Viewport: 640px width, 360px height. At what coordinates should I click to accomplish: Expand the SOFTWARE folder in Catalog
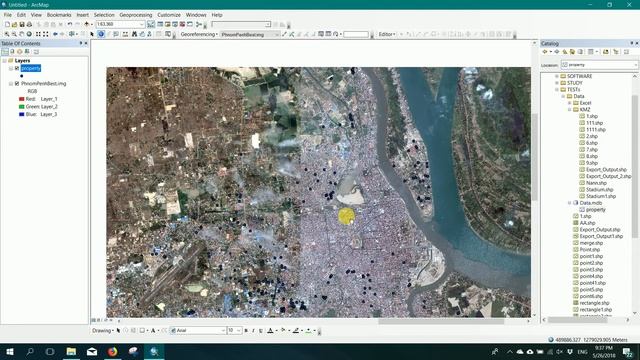[557, 76]
